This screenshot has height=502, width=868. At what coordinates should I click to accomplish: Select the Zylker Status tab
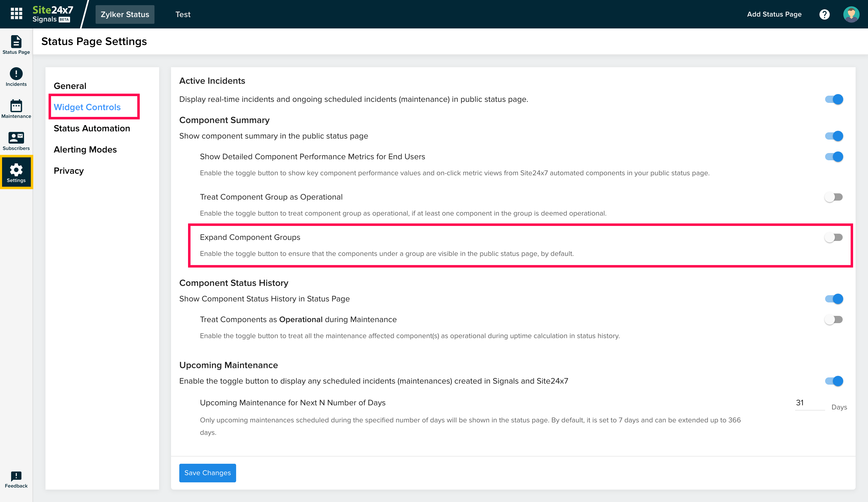pos(125,14)
